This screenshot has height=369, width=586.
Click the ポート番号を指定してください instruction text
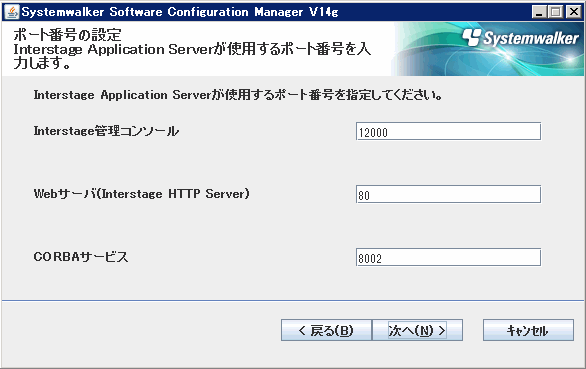tap(238, 95)
